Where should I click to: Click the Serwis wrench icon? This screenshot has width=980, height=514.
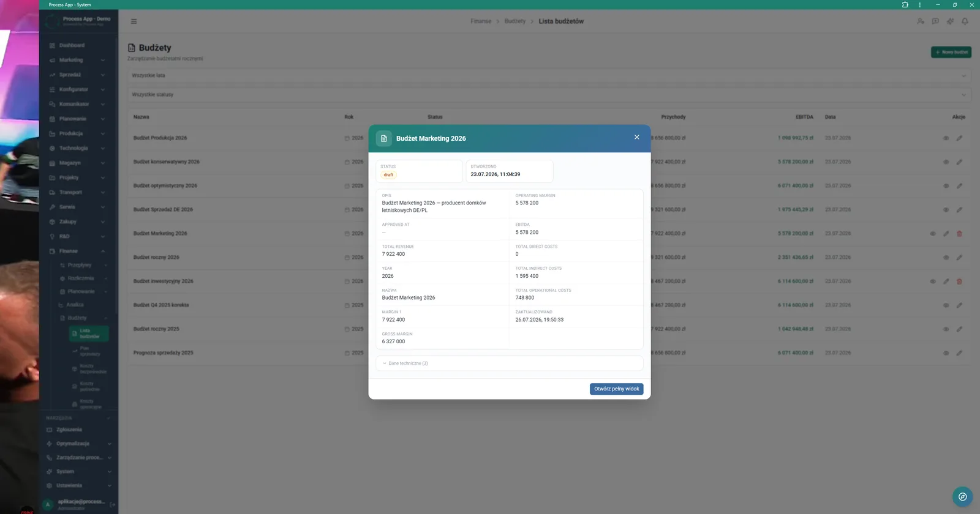[x=52, y=207]
